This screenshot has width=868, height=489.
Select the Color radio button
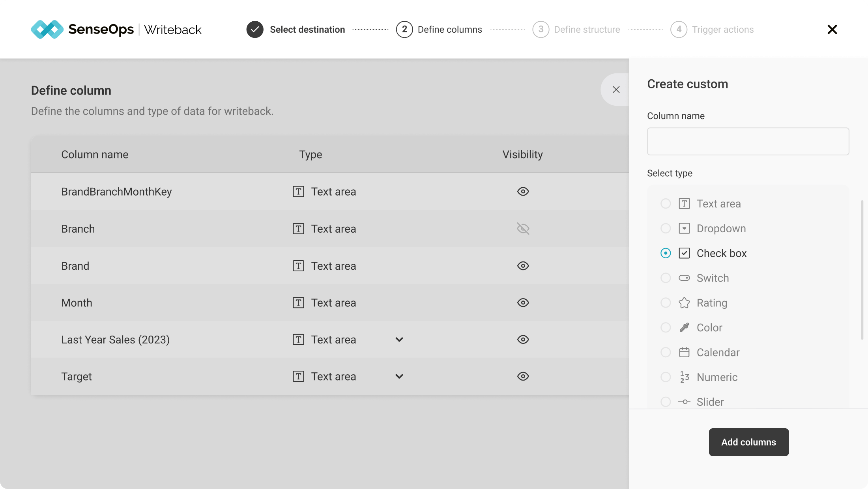coord(666,328)
